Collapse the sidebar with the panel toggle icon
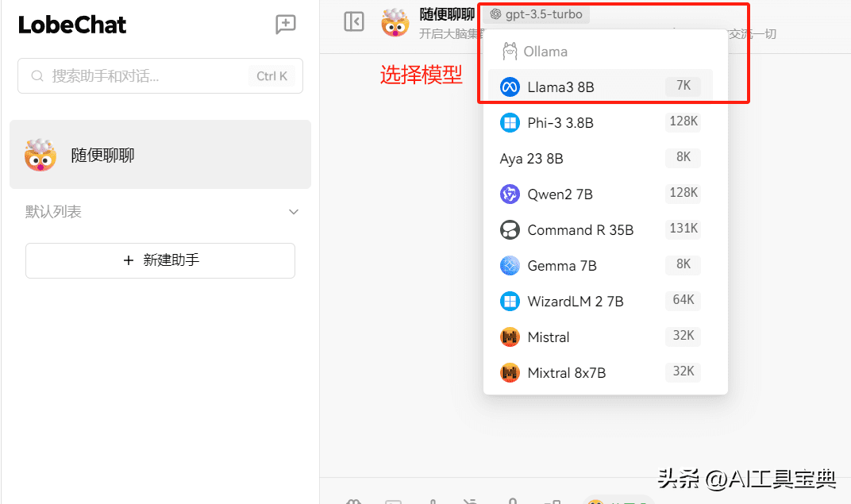Viewport: 851px width, 504px height. click(x=354, y=22)
